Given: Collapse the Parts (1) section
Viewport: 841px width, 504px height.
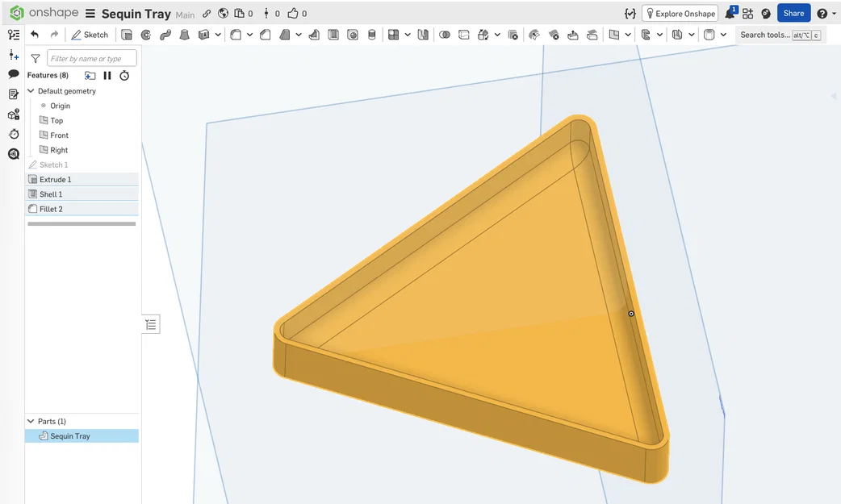Looking at the screenshot, I should point(31,421).
